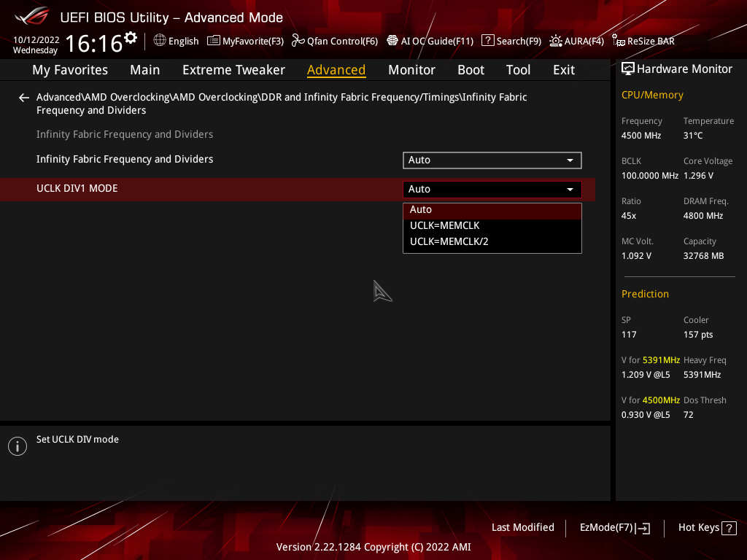Open the Exit tab

[564, 70]
